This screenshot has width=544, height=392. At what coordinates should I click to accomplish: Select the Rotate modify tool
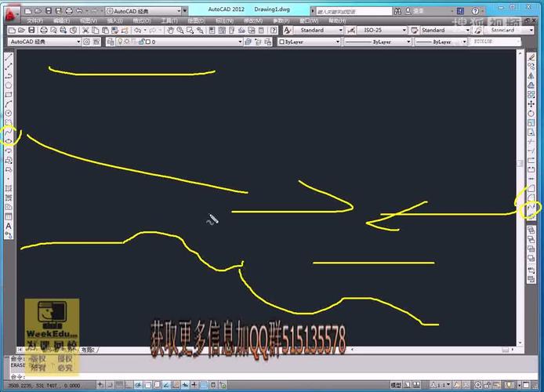point(531,114)
